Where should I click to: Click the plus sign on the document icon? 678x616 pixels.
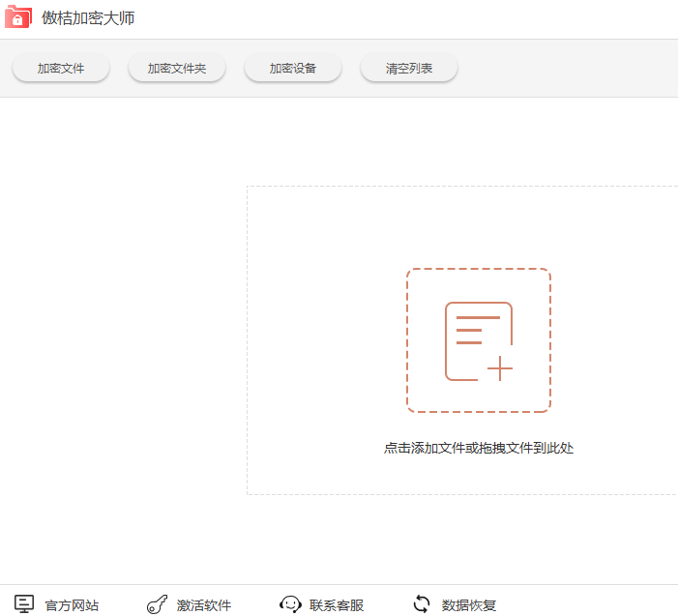click(x=499, y=368)
